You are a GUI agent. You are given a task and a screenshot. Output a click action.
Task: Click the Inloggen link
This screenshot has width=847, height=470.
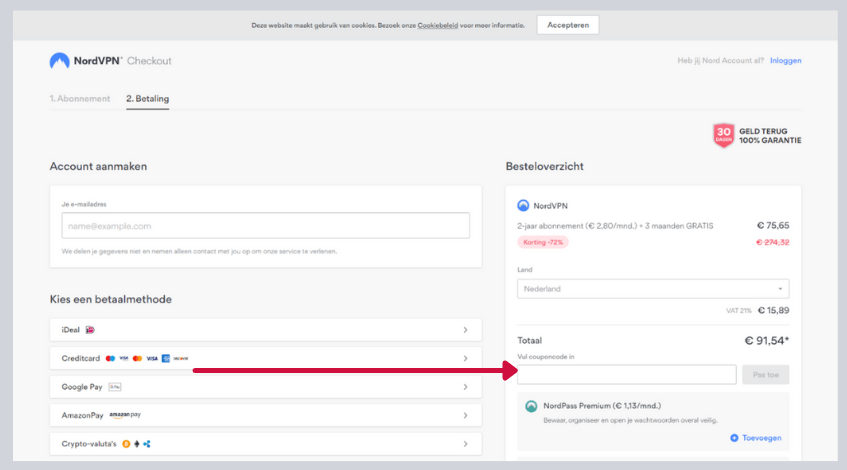[785, 61]
